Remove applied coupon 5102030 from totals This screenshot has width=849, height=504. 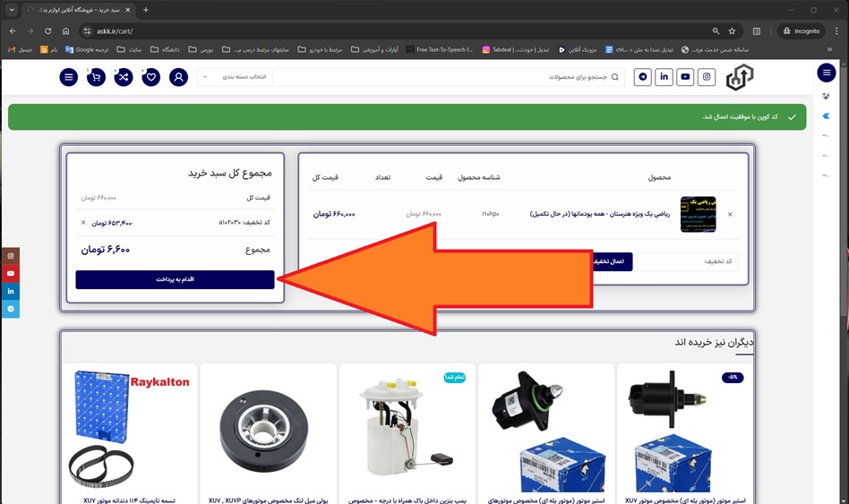pyautogui.click(x=83, y=222)
